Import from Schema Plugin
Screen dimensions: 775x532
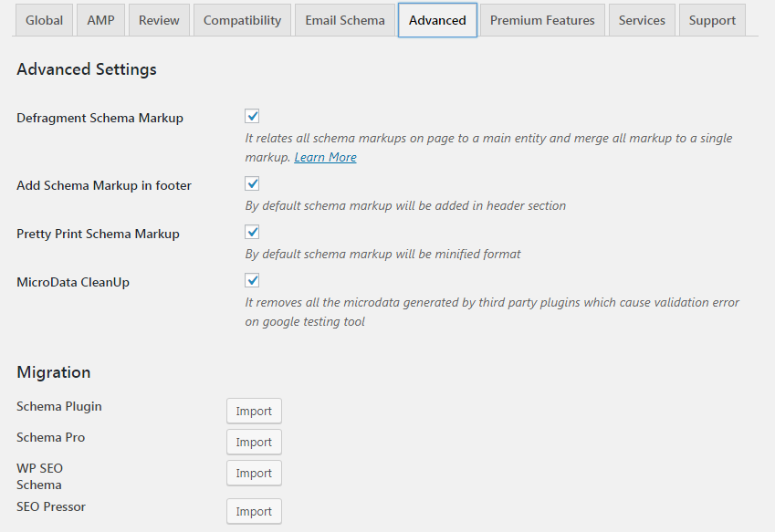[x=254, y=412]
